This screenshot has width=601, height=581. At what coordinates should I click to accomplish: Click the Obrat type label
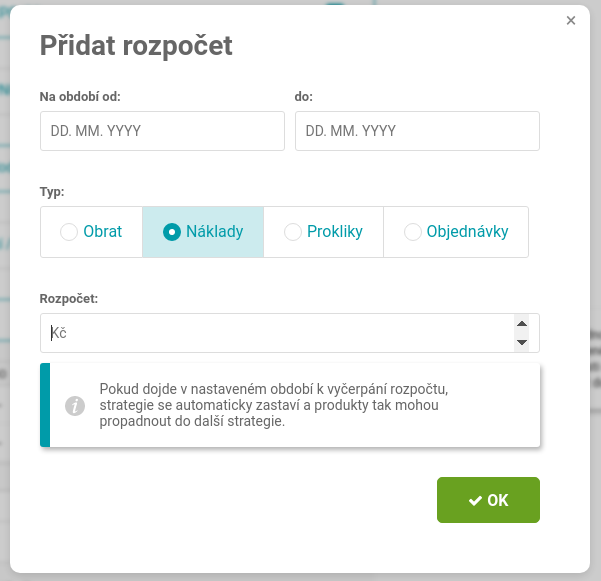pyautogui.click(x=103, y=231)
